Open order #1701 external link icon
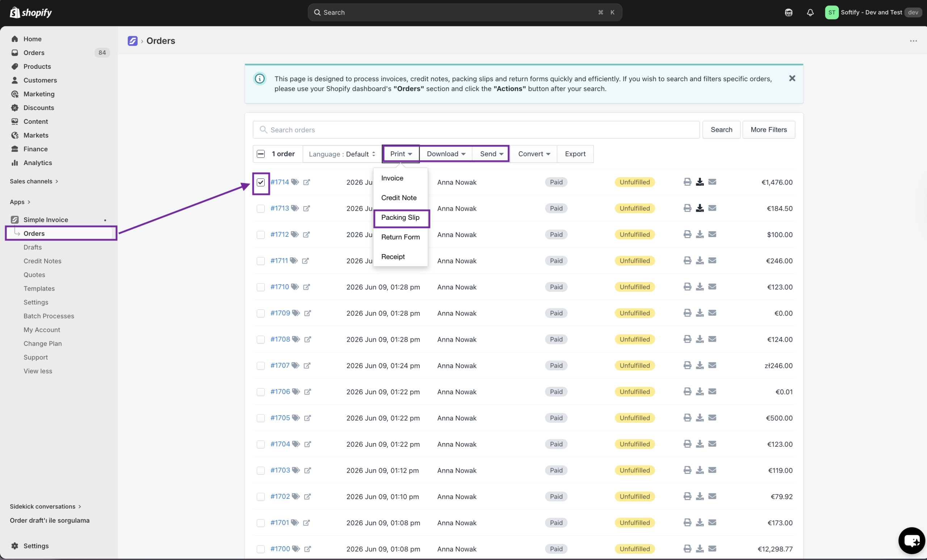 [x=306, y=523]
